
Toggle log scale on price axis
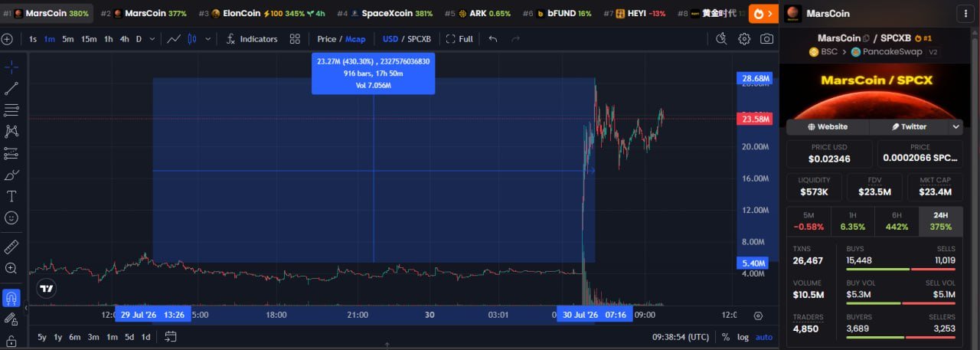[743, 337]
